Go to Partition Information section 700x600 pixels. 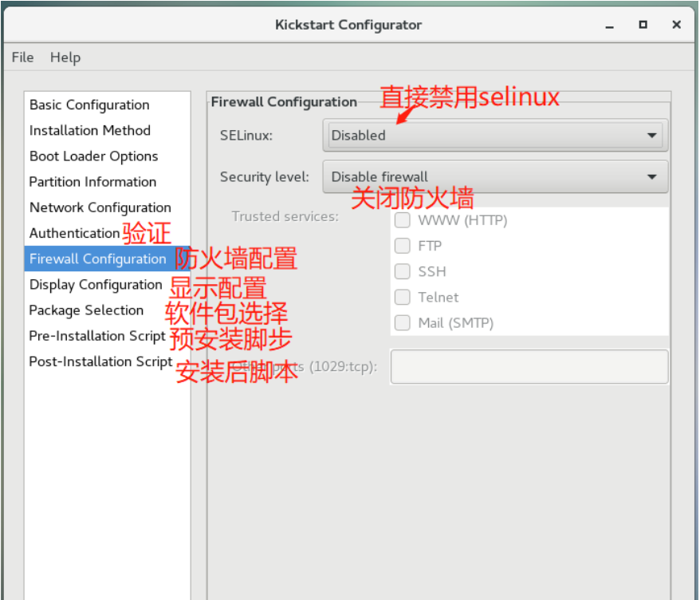click(x=107, y=182)
